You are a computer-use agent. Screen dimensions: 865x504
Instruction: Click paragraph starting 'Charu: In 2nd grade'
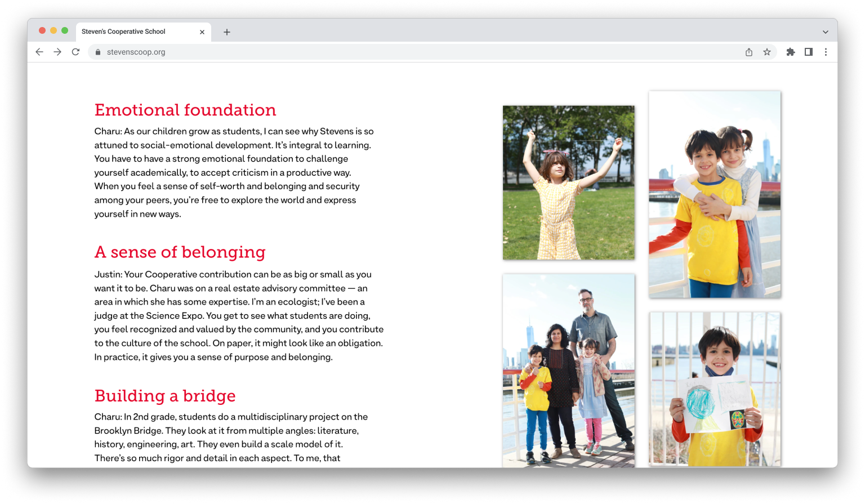point(231,438)
